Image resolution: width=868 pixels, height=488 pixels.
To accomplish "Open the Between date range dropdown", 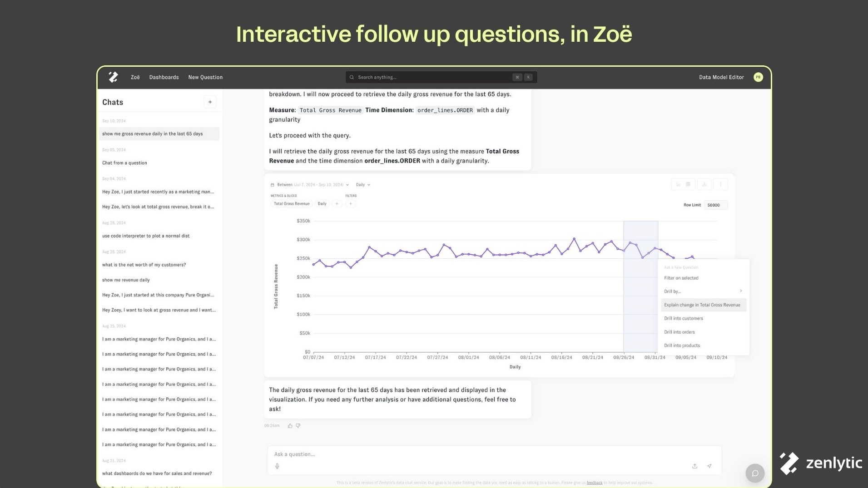I will (x=310, y=185).
